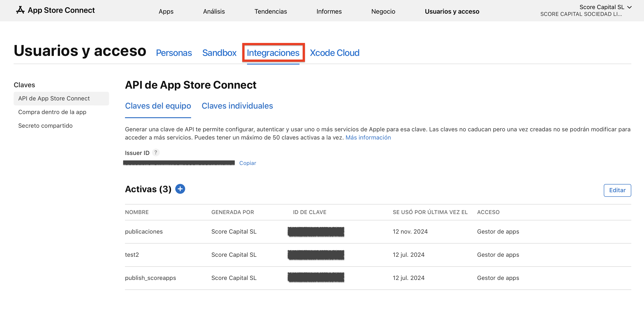The height and width of the screenshot is (329, 644).
Task: Open Tendencias in the top navigation
Action: (270, 11)
